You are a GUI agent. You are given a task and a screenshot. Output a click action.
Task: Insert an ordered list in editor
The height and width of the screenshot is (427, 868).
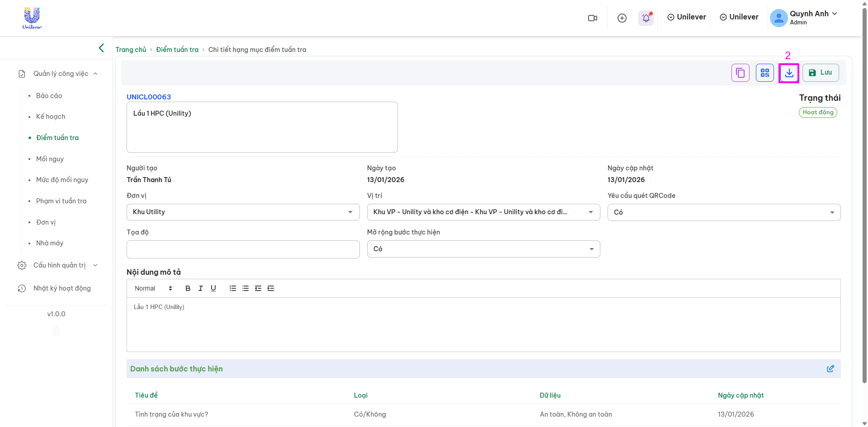tap(232, 288)
